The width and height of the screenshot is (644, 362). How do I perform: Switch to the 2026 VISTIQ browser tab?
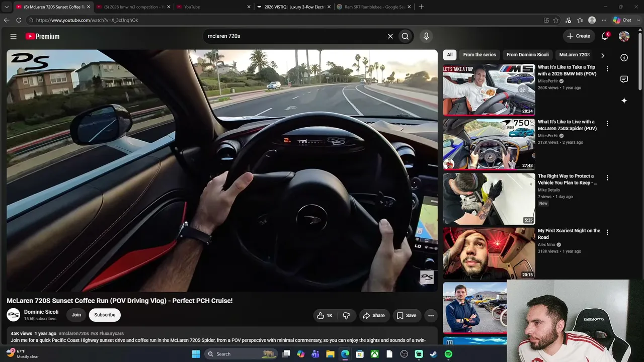[293, 7]
